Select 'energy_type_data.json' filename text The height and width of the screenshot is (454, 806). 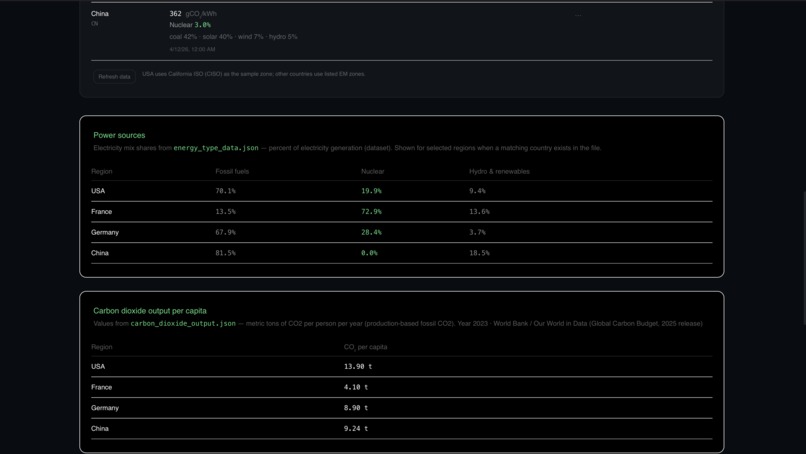click(216, 148)
